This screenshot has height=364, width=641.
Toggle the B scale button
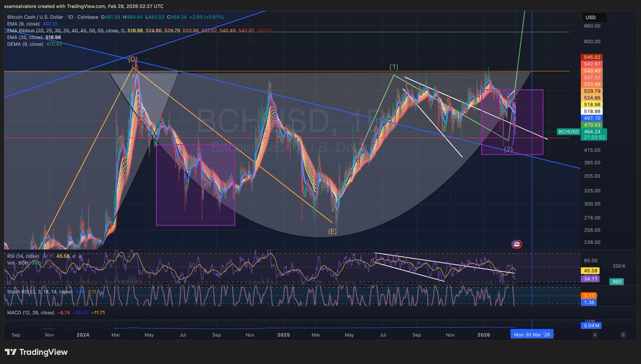[623, 335]
